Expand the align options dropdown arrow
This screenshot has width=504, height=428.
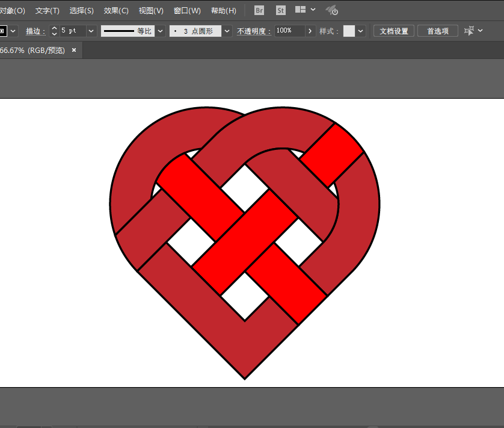tap(480, 31)
